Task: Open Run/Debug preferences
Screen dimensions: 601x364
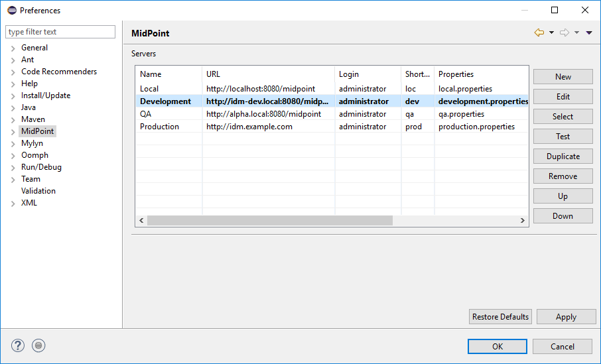Action: tap(41, 166)
